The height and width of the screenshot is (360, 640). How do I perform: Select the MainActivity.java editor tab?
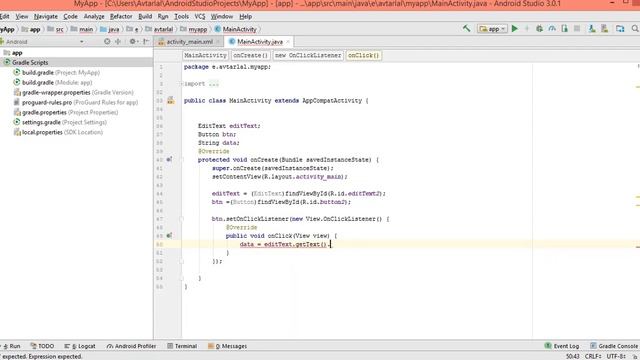(x=260, y=42)
